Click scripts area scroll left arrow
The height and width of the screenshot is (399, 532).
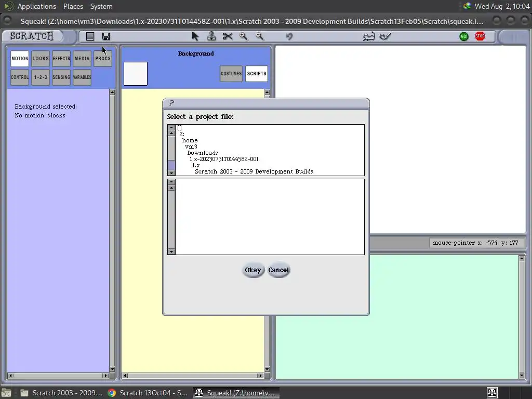(125, 376)
